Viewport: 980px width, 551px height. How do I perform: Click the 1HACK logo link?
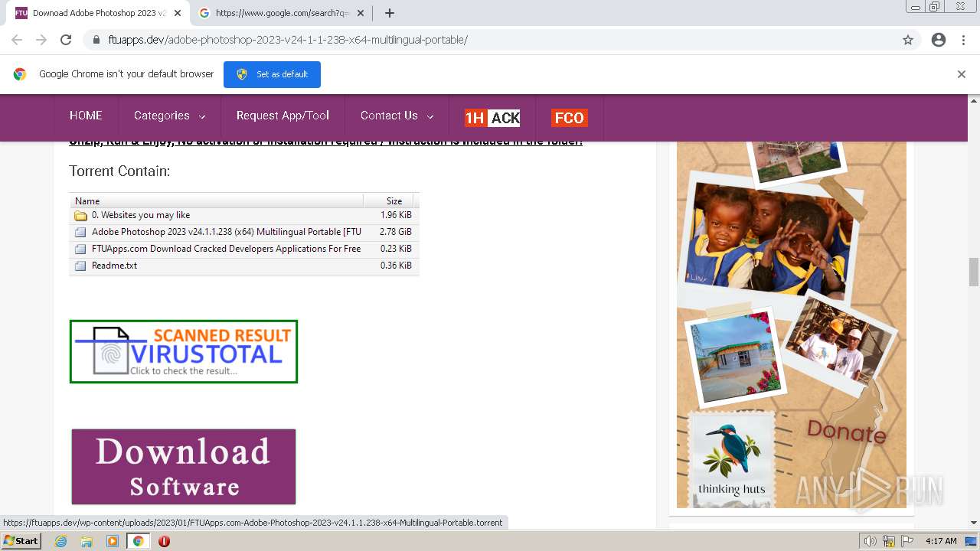click(492, 118)
